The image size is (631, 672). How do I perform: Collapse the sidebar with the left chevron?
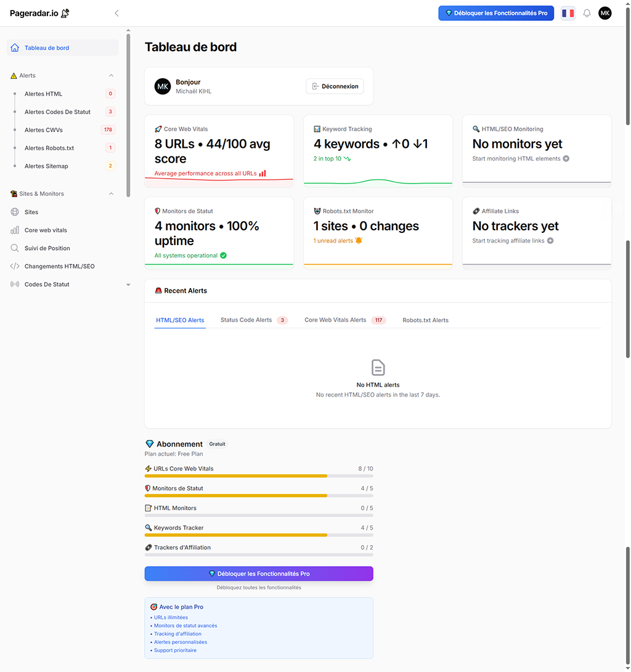116,13
